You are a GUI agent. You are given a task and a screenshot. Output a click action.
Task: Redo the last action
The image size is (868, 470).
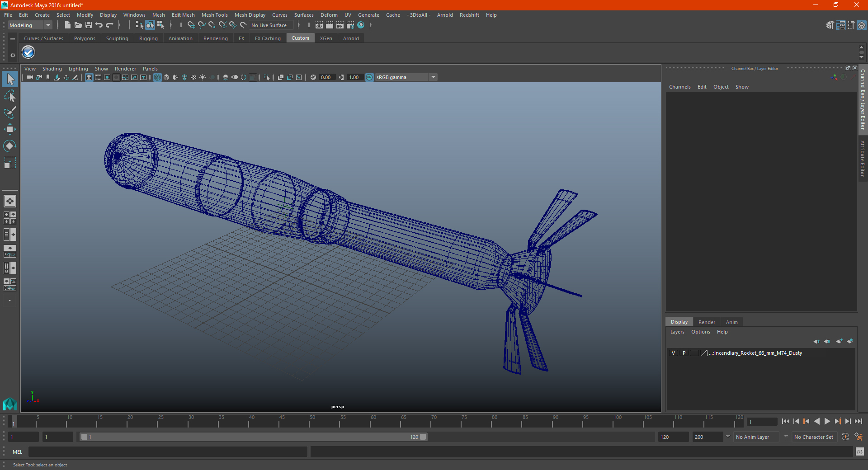(109, 25)
